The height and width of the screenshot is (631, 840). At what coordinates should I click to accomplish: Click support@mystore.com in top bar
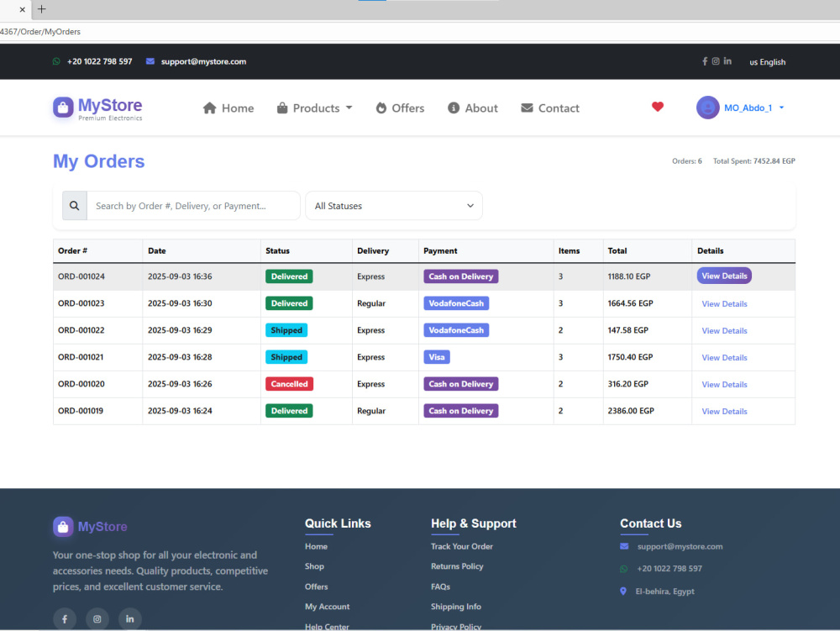[x=203, y=61]
